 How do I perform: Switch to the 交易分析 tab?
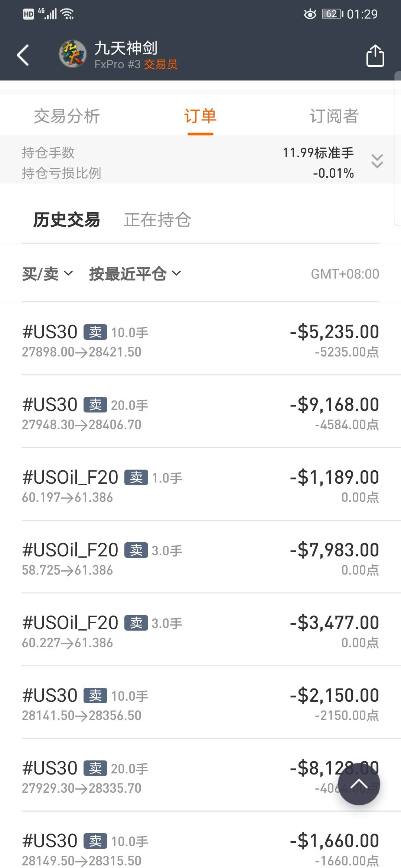click(67, 116)
